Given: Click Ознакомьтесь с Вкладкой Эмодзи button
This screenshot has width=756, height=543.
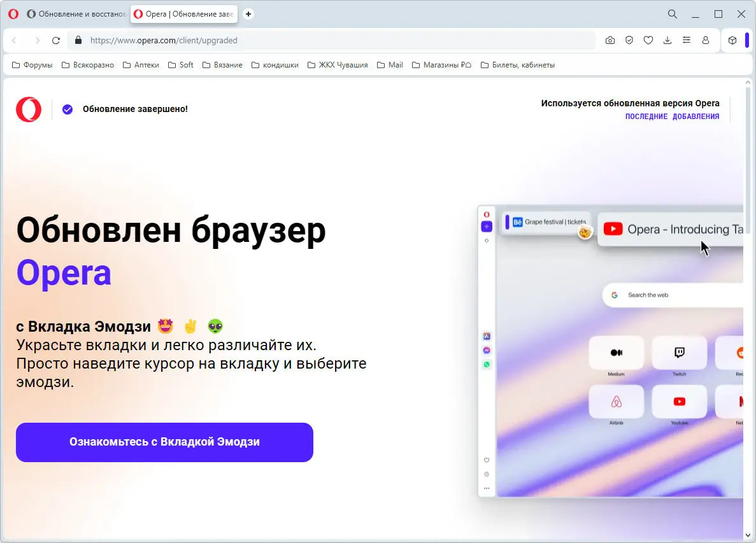Looking at the screenshot, I should 164,442.
